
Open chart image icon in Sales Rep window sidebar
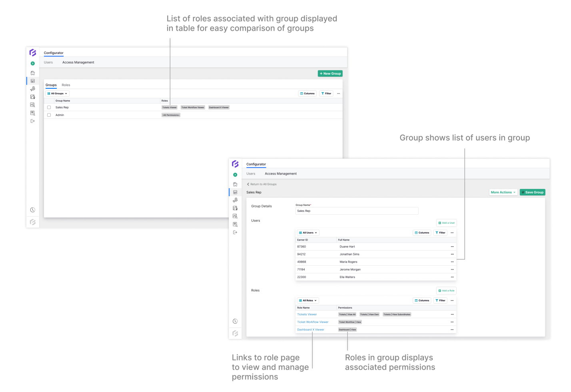pyautogui.click(x=235, y=216)
